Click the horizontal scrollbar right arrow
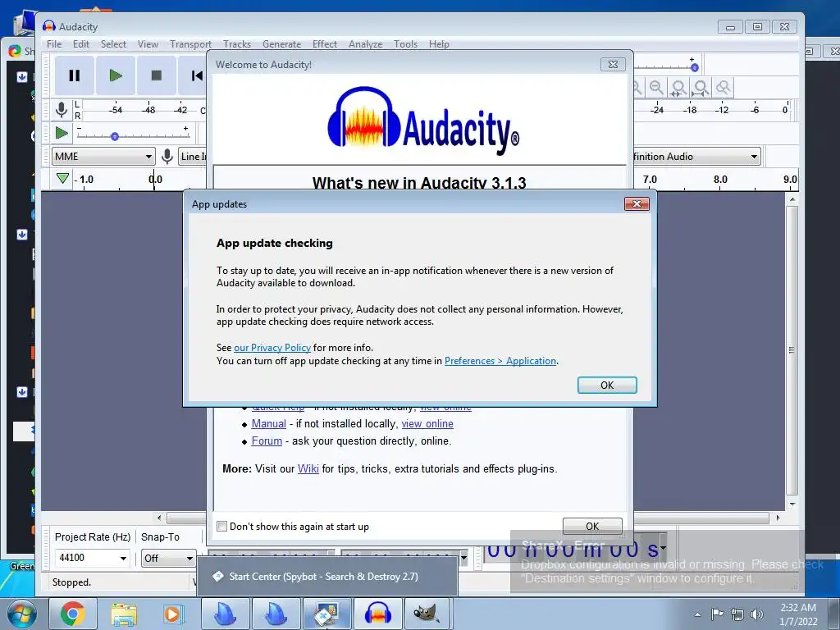 tap(778, 518)
